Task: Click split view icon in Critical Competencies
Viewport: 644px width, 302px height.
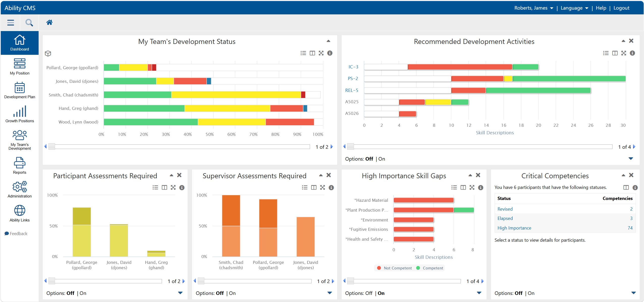Action: 626,187
